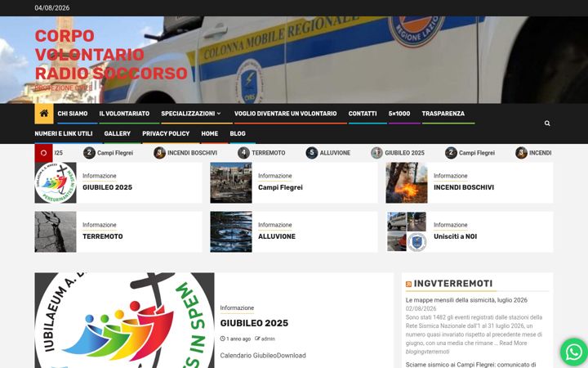Click the HOME menu item
Screen dimensions: 588x368
pyautogui.click(x=210, y=133)
